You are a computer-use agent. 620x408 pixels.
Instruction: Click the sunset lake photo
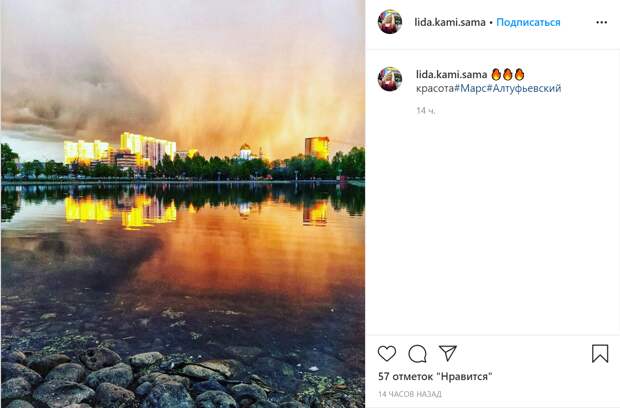click(x=183, y=204)
